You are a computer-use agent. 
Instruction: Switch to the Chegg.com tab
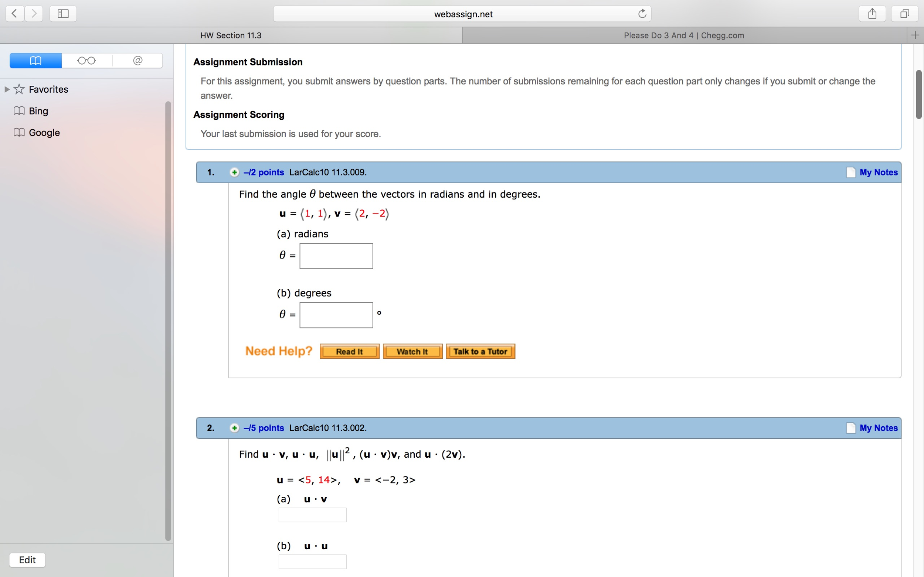coord(683,35)
